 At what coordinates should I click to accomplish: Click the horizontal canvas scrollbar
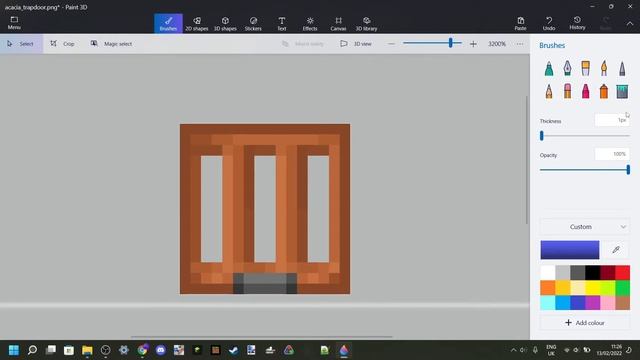(262, 337)
